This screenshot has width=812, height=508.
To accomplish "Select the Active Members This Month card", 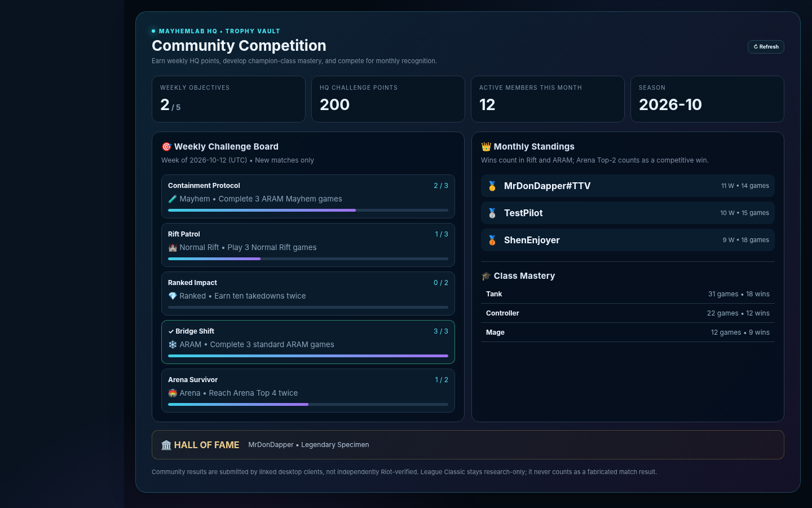I will [x=548, y=99].
